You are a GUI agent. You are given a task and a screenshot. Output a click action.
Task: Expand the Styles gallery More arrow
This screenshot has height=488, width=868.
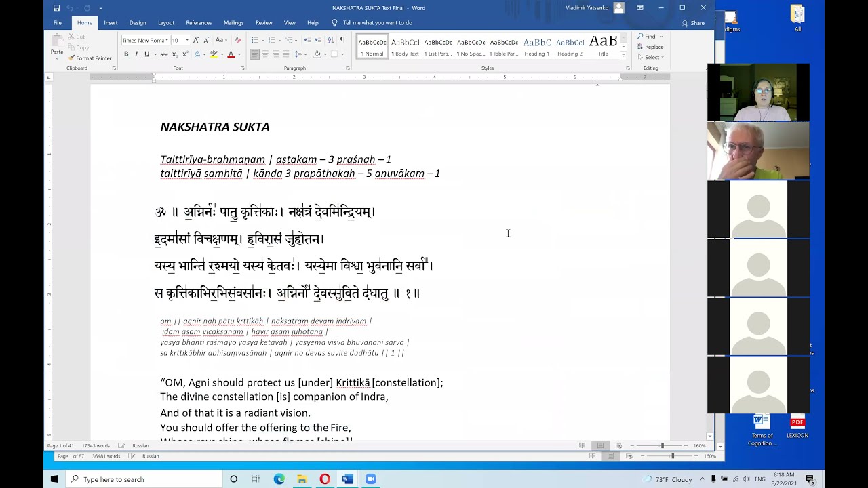tap(624, 56)
